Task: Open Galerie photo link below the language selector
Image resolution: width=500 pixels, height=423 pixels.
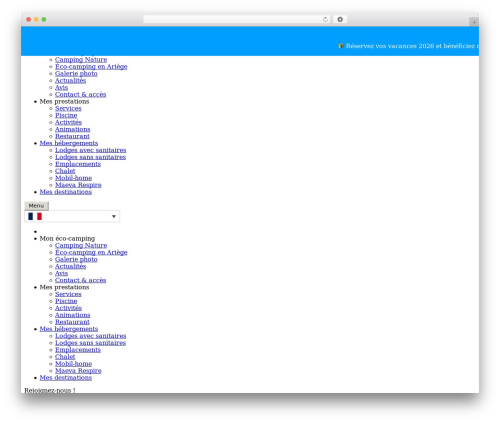Action: tap(76, 260)
